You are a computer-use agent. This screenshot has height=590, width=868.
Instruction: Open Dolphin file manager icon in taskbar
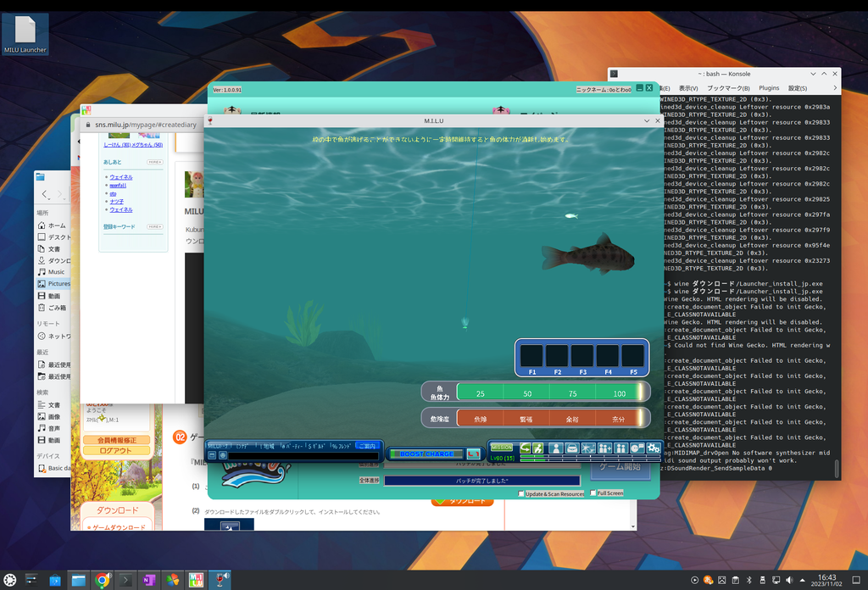pyautogui.click(x=79, y=580)
